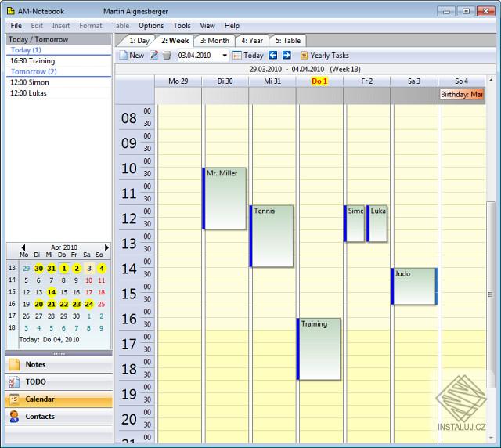Switch to the 1: Day tab
The width and height of the screenshot is (501, 448).
pos(138,41)
